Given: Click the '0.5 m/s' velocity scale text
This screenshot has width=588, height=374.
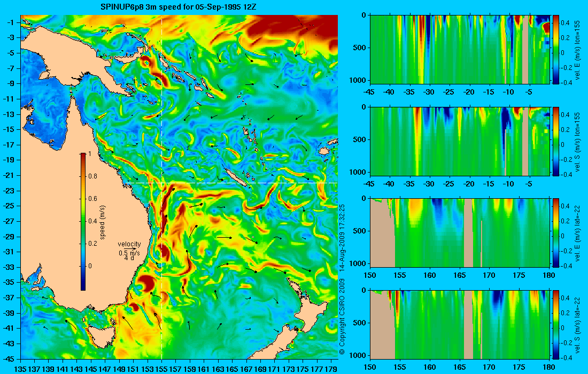Looking at the screenshot, I should 129,253.
